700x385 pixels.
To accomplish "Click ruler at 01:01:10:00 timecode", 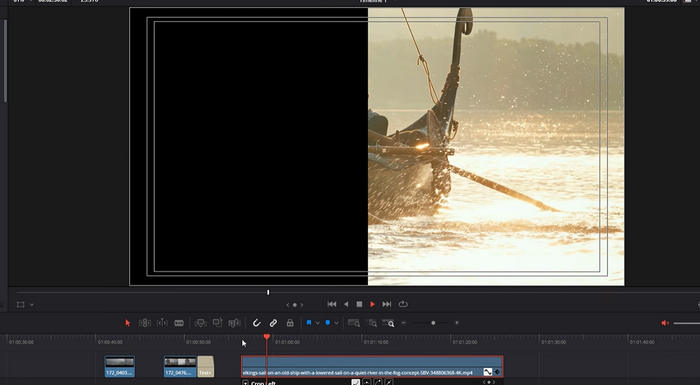I will pyautogui.click(x=376, y=342).
